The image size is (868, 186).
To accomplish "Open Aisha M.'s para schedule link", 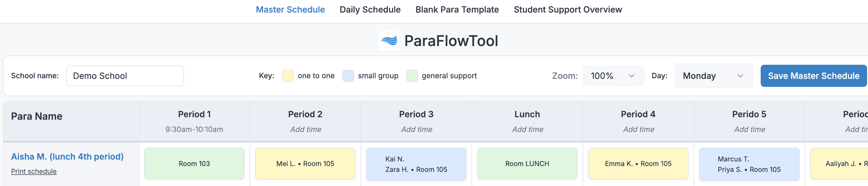I will [67, 156].
